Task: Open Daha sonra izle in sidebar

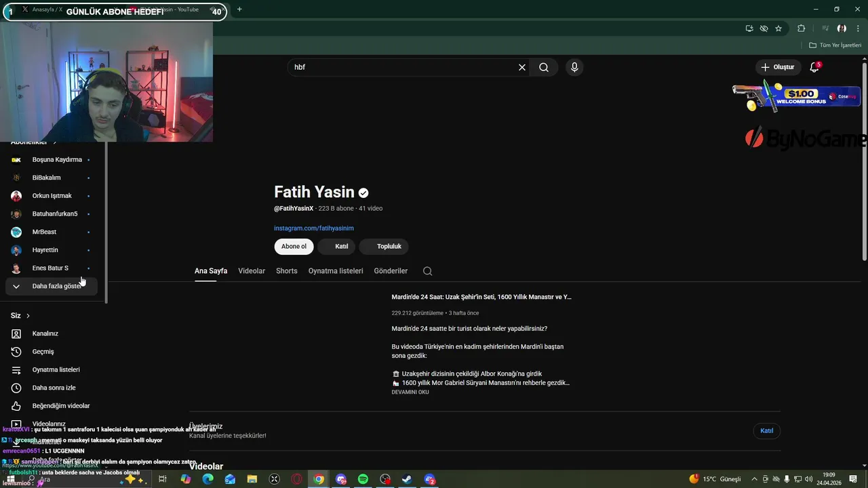Action: 53,388
